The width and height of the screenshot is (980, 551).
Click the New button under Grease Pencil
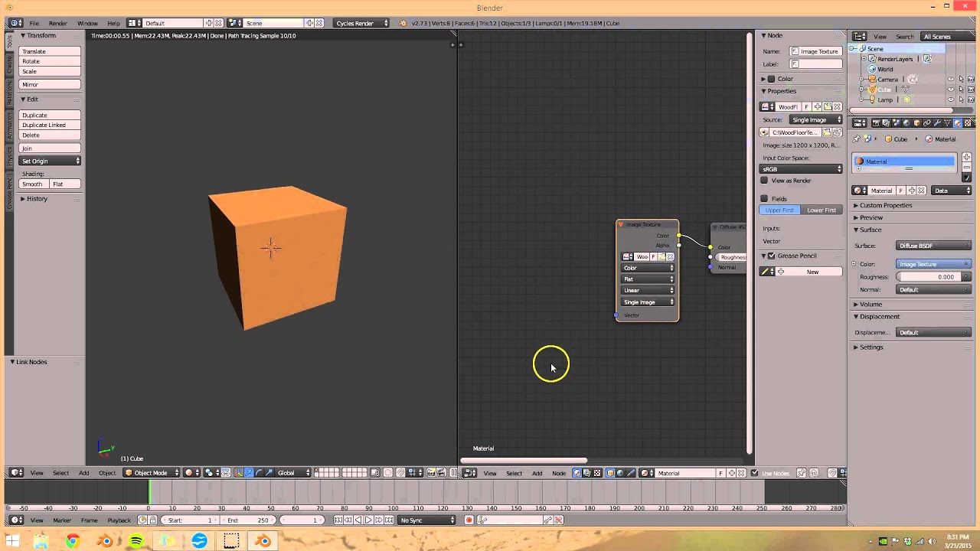[812, 272]
